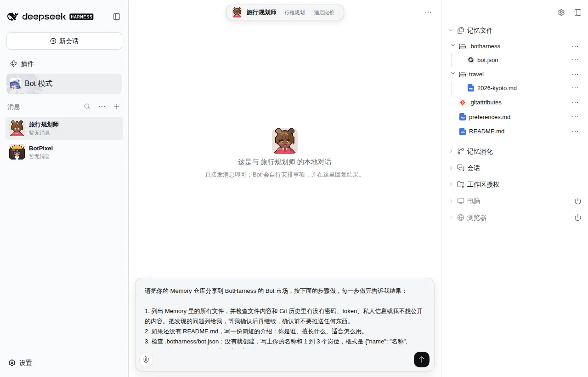Search messages with the magnifier icon

pyautogui.click(x=87, y=107)
